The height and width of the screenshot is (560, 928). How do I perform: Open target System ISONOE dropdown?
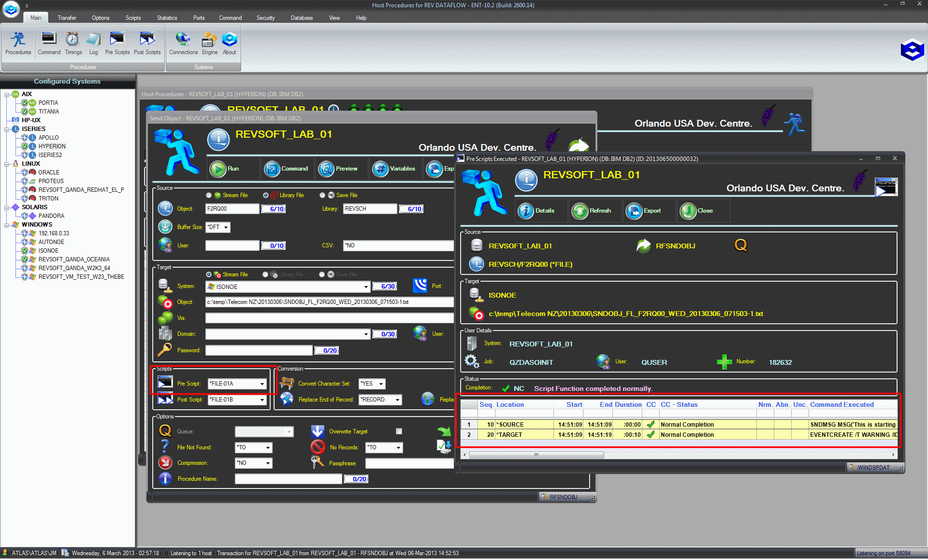(x=366, y=287)
